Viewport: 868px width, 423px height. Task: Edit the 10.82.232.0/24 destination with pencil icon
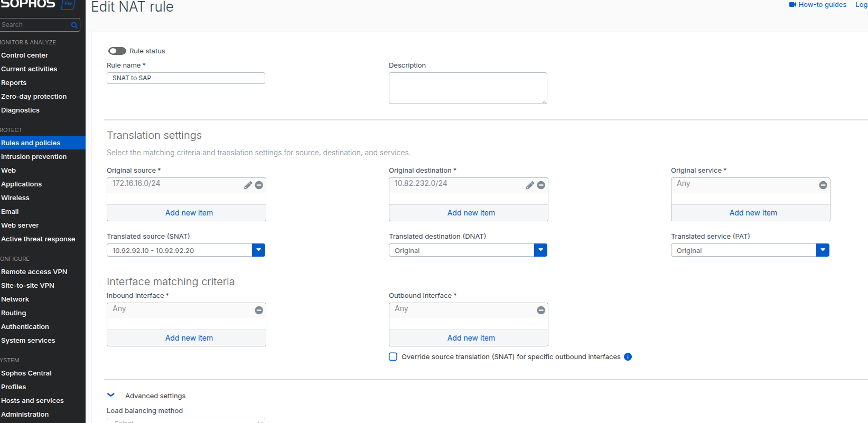[x=530, y=185]
